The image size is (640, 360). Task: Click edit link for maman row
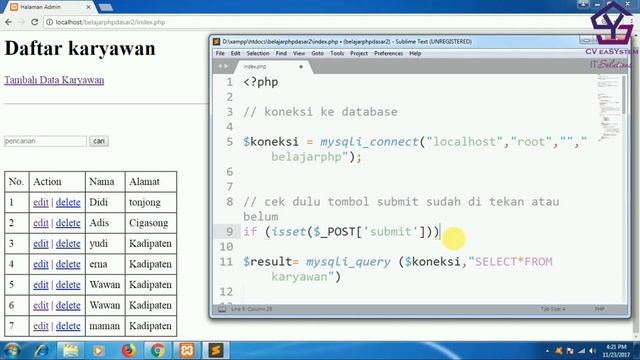pos(41,326)
